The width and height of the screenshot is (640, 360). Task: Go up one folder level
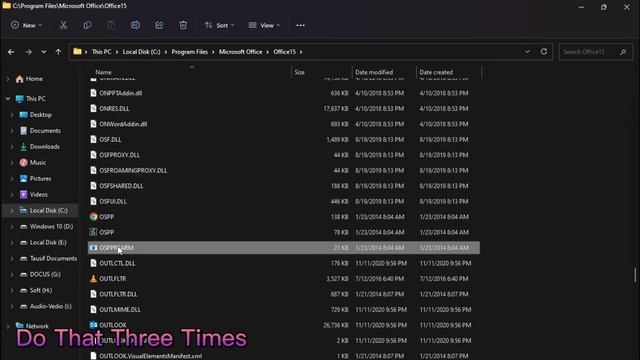[x=58, y=52]
